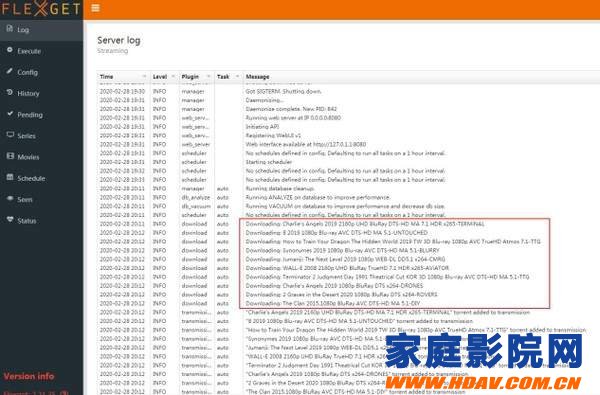
Task: Select the web_server plugin cell
Action: [196, 144]
